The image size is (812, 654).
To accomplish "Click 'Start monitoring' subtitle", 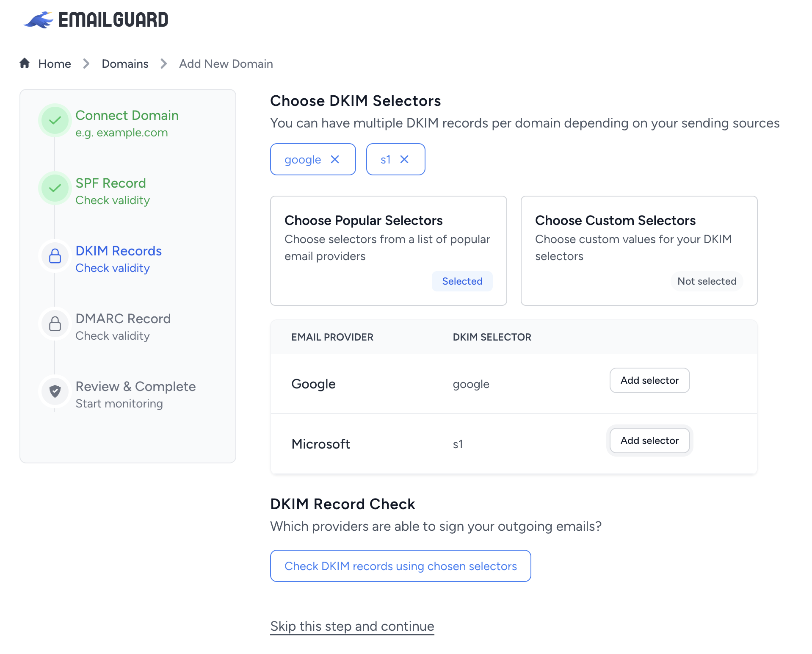I will coord(119,404).
